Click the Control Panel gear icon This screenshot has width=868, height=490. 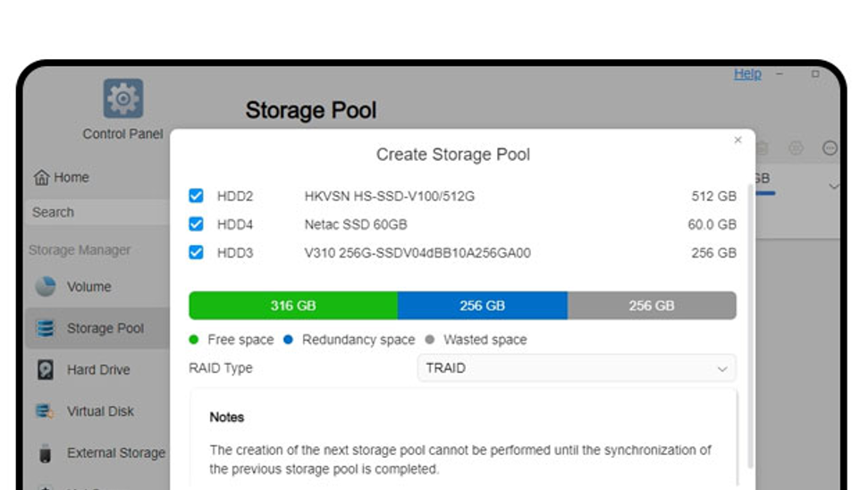tap(122, 98)
